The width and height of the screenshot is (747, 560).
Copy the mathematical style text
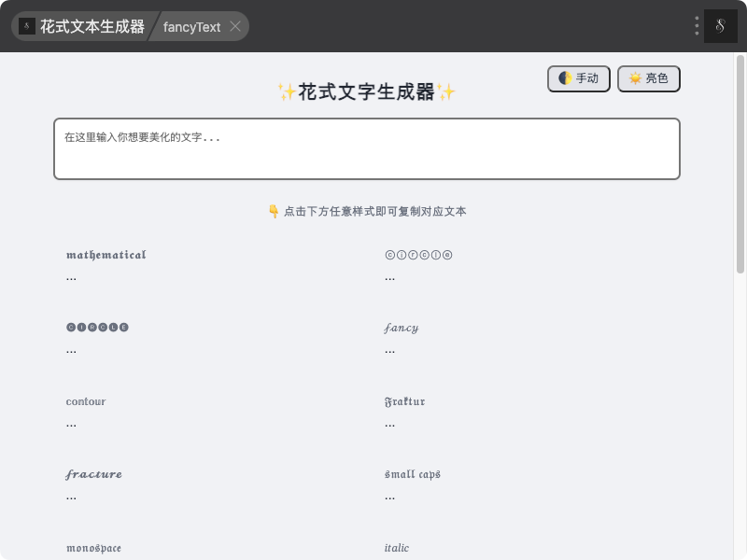tap(106, 265)
